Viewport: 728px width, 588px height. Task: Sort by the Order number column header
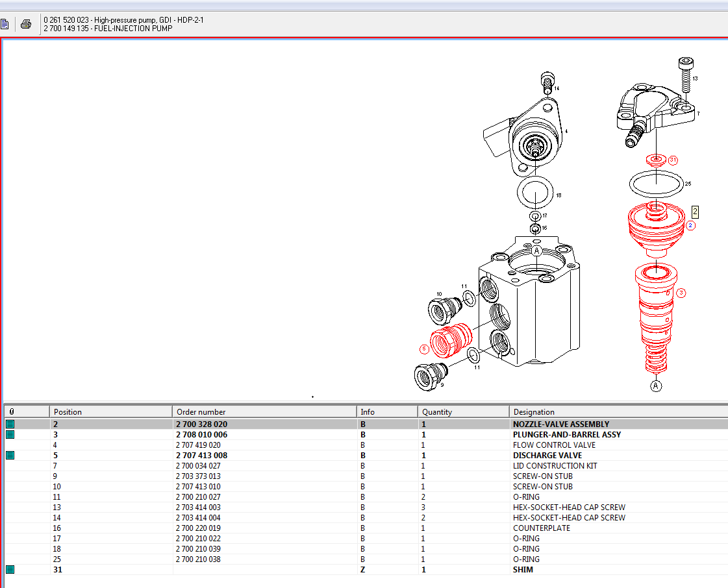coord(265,411)
